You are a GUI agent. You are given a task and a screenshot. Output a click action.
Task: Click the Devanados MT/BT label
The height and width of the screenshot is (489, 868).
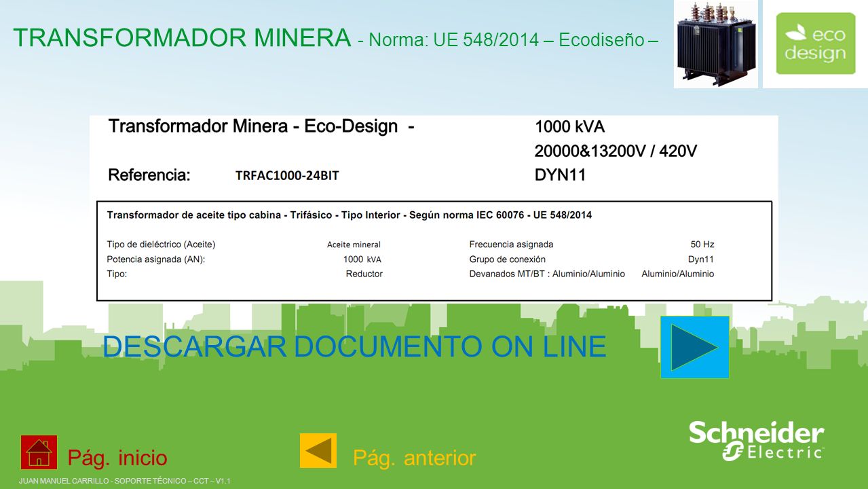[x=547, y=274]
